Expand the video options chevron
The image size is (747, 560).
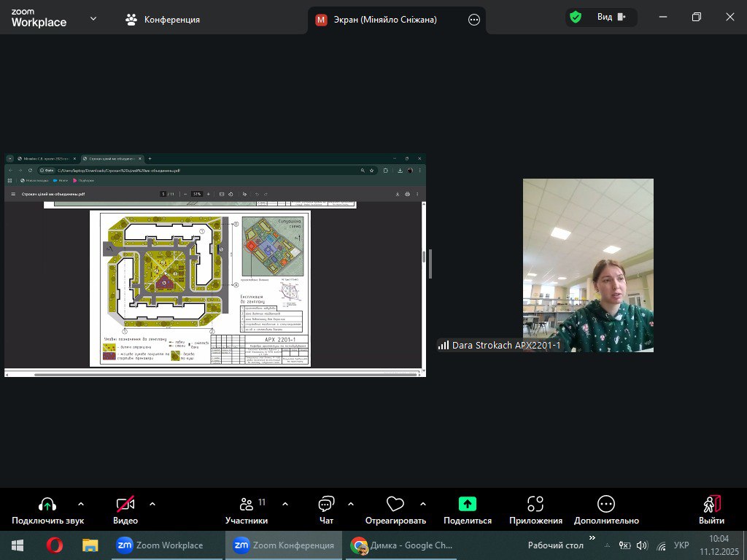[x=152, y=503]
